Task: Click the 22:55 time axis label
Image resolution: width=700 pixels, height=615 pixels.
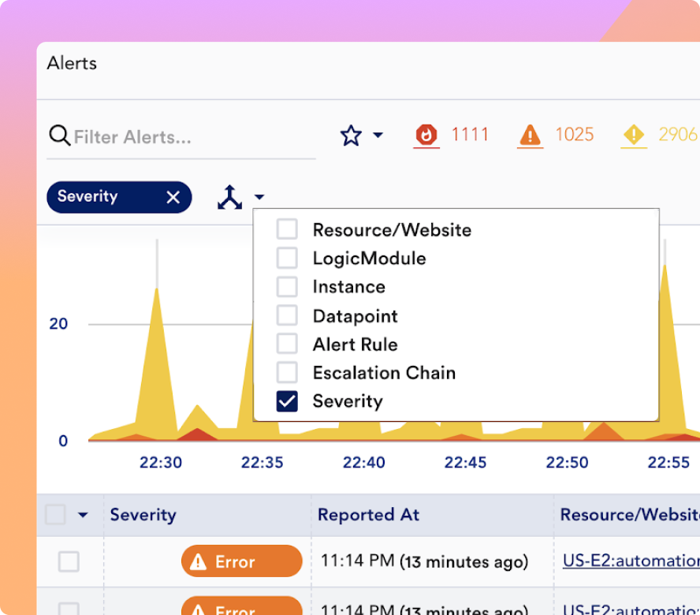Action: pyautogui.click(x=668, y=462)
